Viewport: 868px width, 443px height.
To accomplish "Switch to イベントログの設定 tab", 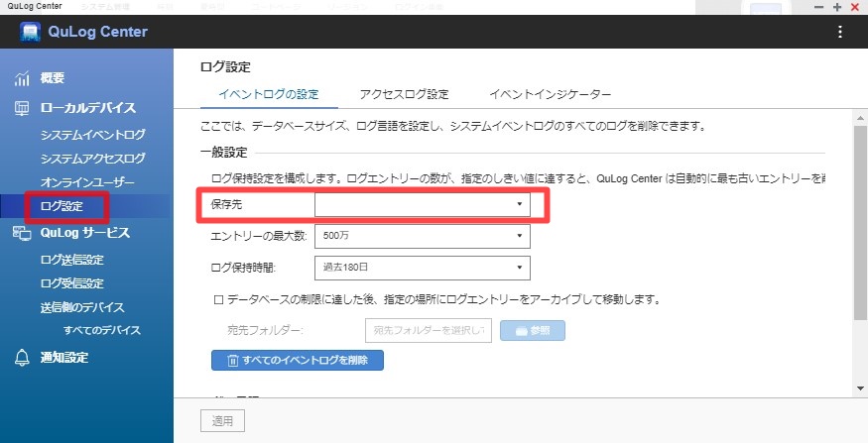I will point(269,94).
